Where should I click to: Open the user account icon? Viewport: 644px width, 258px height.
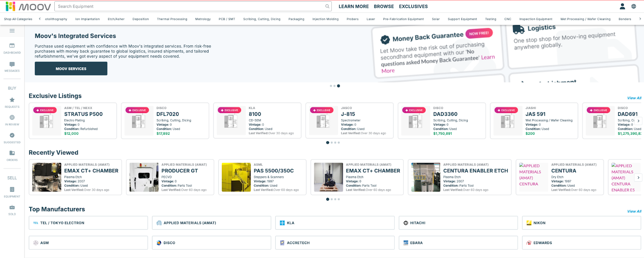[622, 6]
